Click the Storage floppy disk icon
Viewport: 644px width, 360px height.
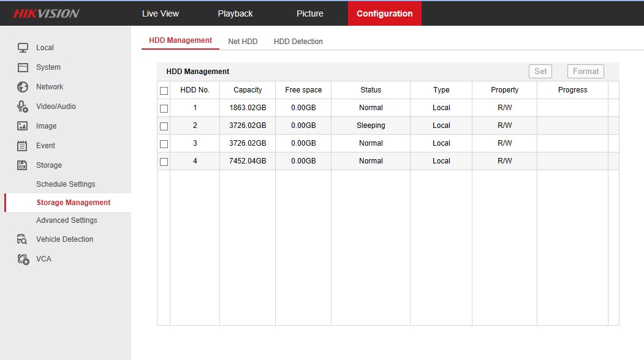23,165
